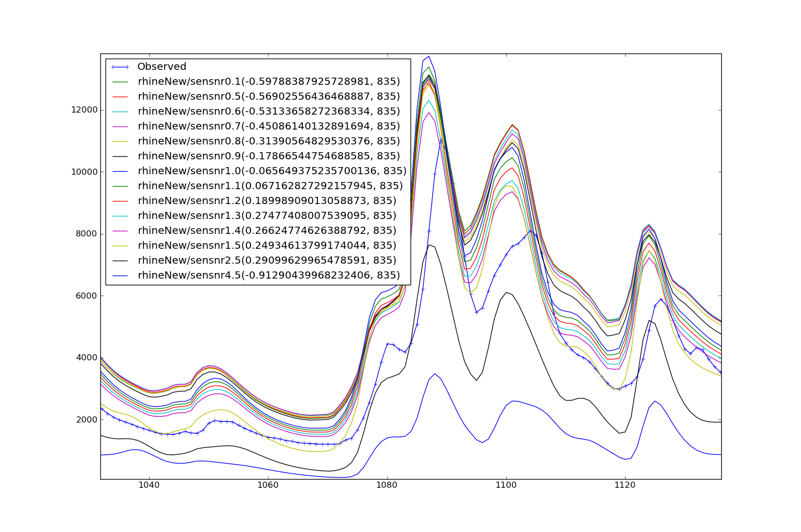The height and width of the screenshot is (532, 801).
Task: Click yellow line swatch beside sensnr1.5 entry
Action: [x=120, y=246]
